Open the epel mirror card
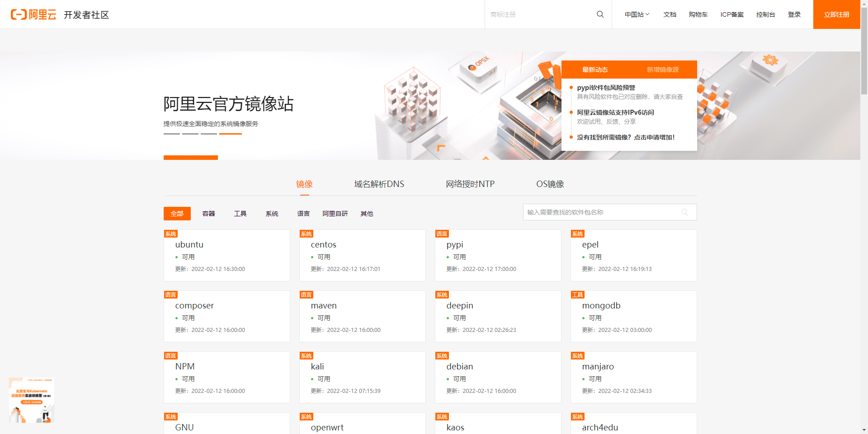Screen dimensions: 868x434 pyautogui.click(x=634, y=255)
